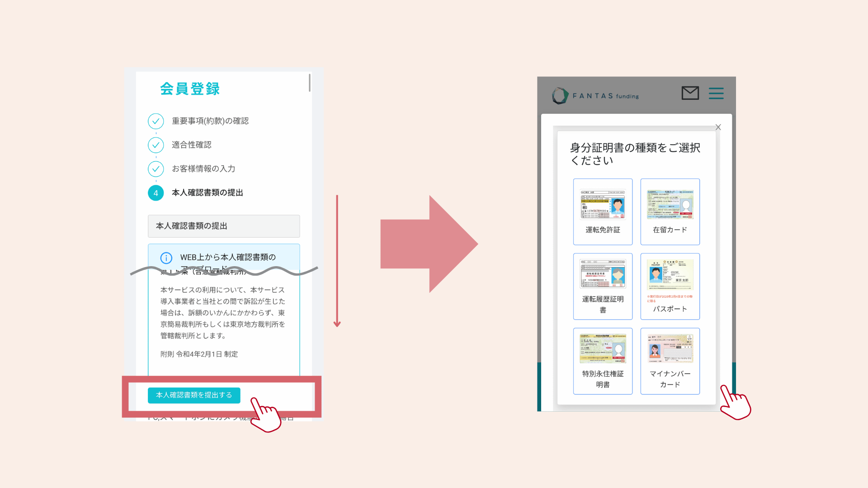Viewport: 868px width, 488px height.
Task: Click the 身分証明書の種類をご選択ください heading
Action: coord(635,154)
